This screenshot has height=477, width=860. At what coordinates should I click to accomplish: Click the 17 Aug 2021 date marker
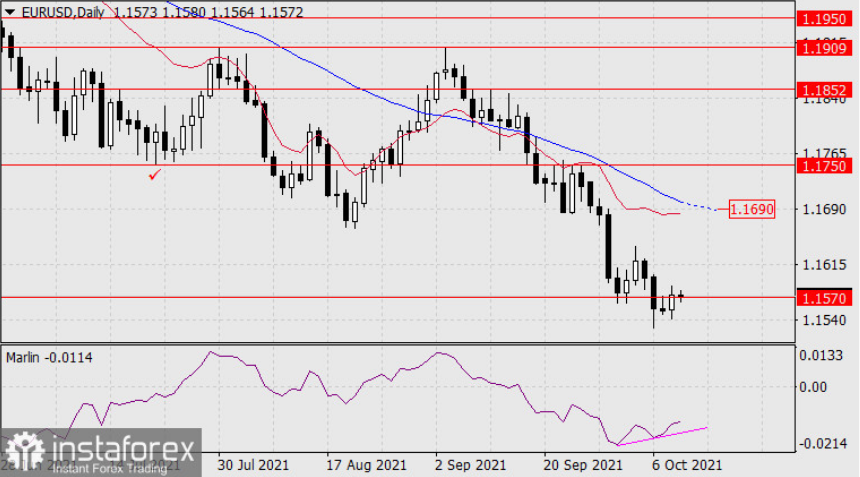(366, 465)
